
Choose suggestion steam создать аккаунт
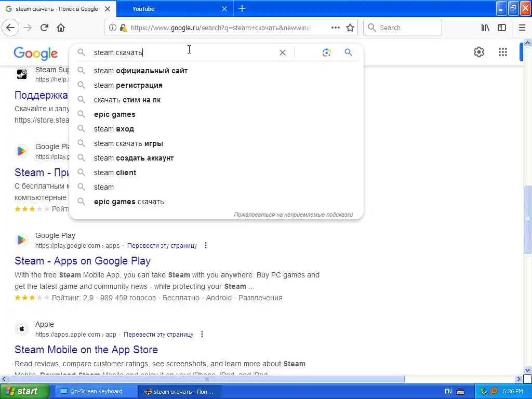(216, 158)
